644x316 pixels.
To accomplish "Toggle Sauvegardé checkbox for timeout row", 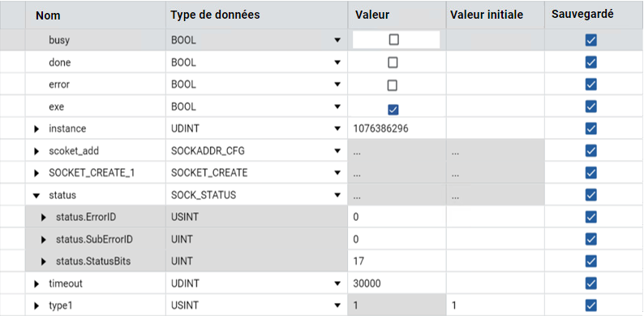I will (591, 283).
